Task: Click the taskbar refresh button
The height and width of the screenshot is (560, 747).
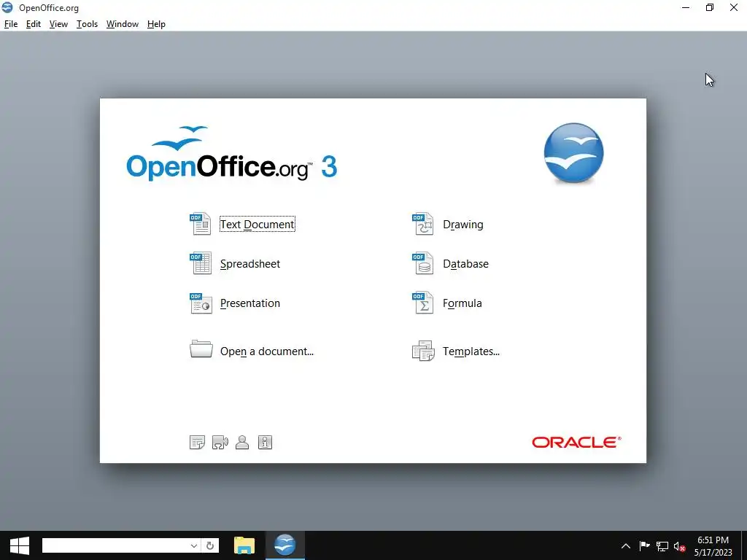Action: click(x=210, y=545)
